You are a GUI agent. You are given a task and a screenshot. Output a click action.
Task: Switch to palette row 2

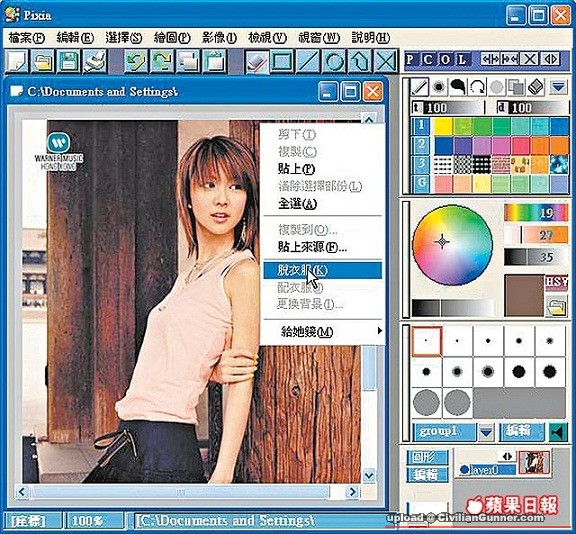point(421,145)
